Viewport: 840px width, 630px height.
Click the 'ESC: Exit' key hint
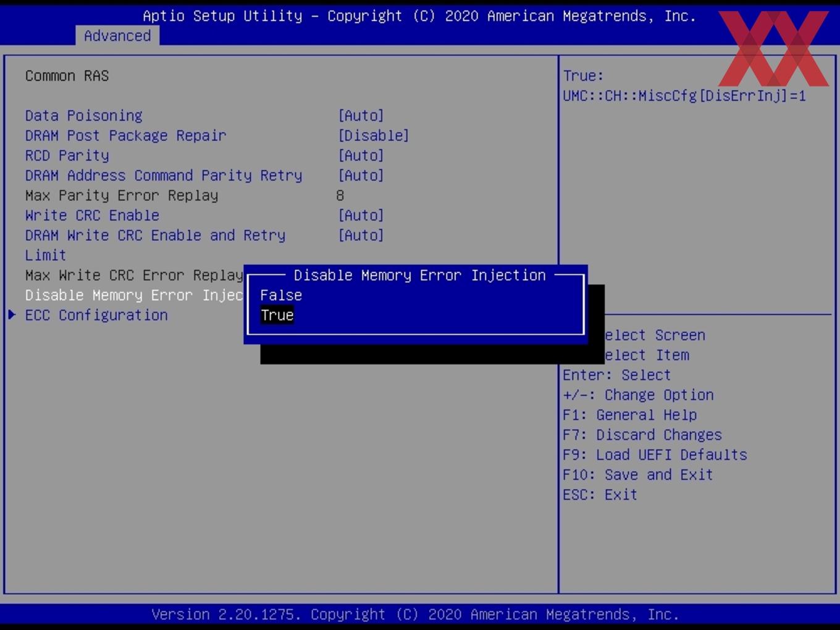pos(600,494)
